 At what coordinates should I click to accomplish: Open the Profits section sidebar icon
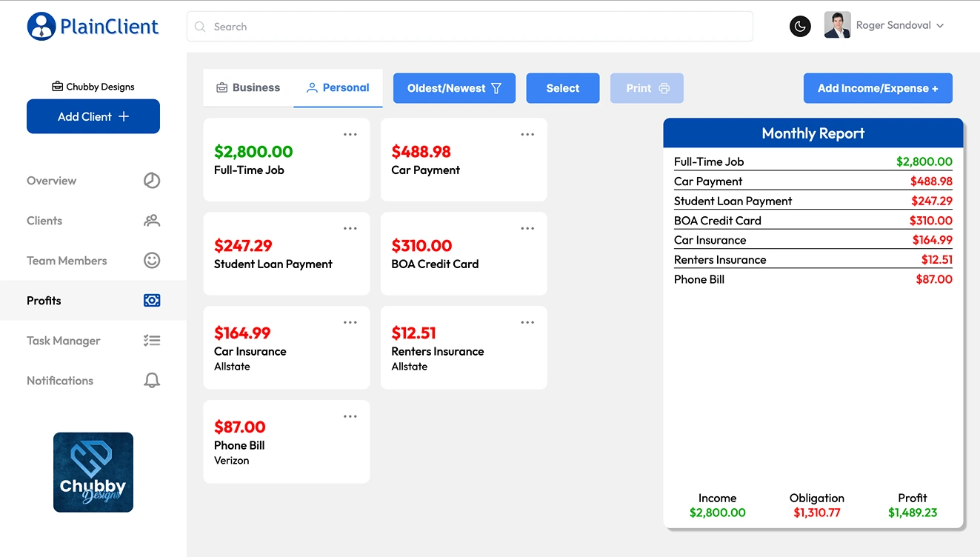tap(152, 300)
